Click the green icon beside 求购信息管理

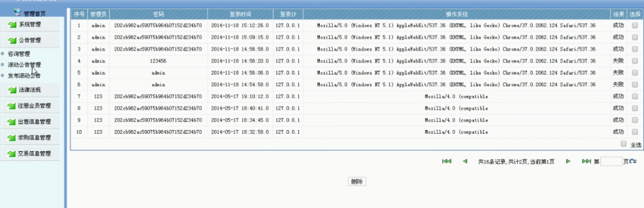click(12, 138)
